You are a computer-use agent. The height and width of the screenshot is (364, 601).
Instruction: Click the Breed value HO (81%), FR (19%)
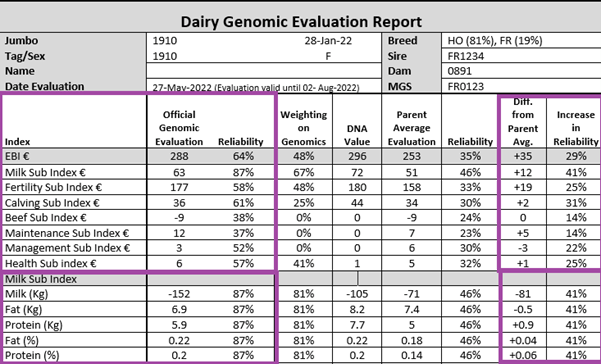[x=495, y=41]
